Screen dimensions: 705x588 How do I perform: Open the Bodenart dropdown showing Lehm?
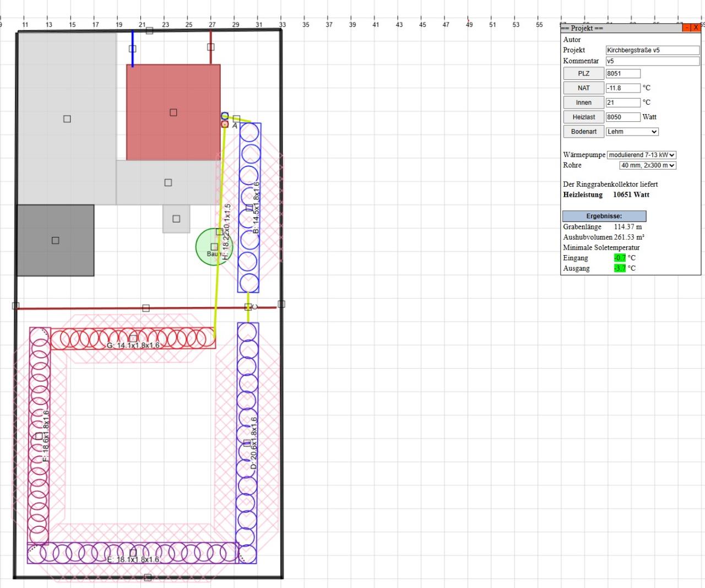point(632,132)
